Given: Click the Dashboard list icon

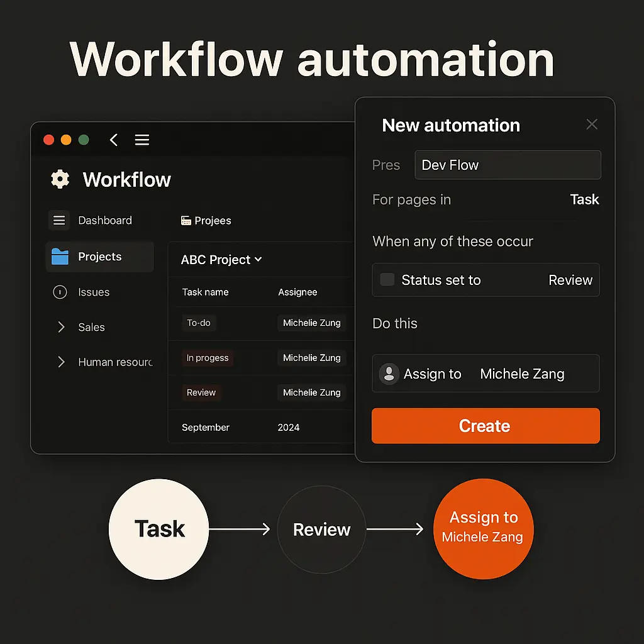Looking at the screenshot, I should [59, 220].
